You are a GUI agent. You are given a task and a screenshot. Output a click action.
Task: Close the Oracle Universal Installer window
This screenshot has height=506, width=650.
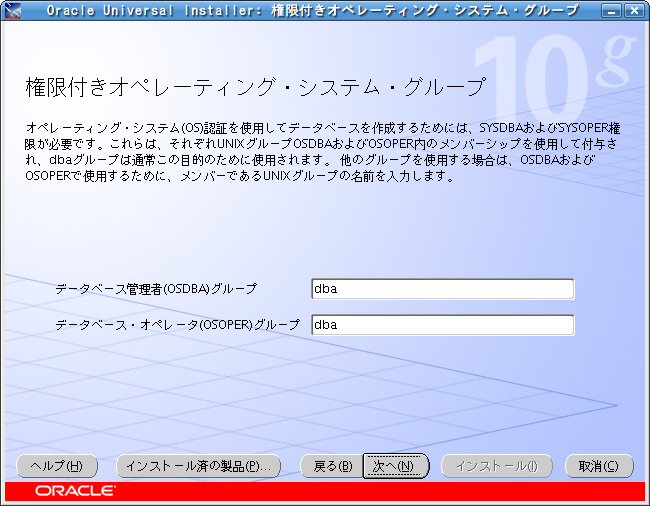(634, 11)
